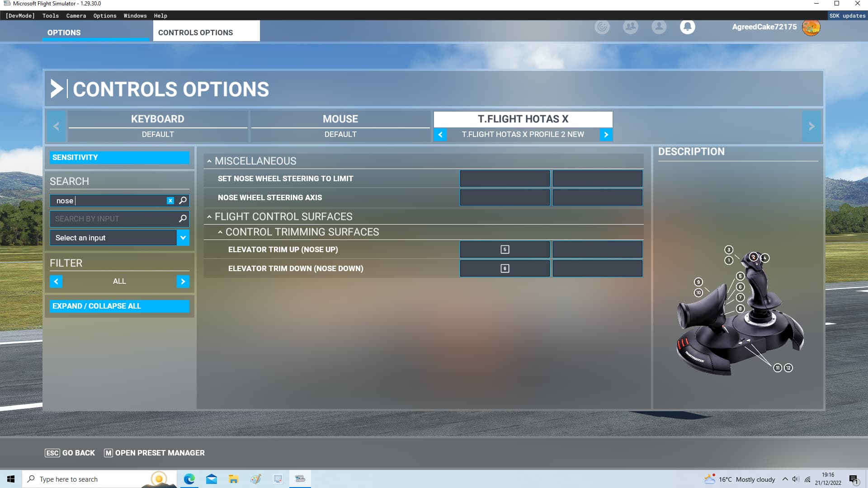The width and height of the screenshot is (868, 488).
Task: Click magnifier icon in nose search box
Action: click(183, 201)
